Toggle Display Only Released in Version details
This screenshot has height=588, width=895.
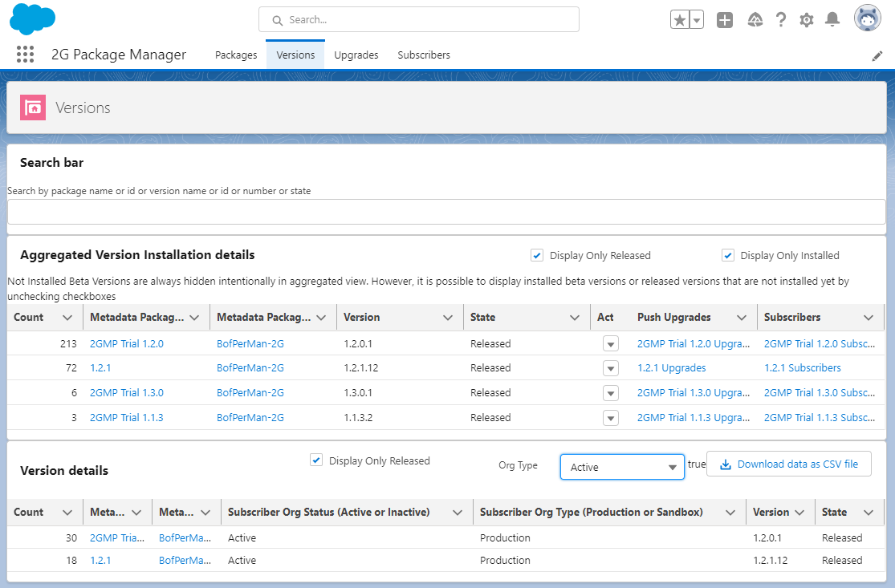click(316, 460)
